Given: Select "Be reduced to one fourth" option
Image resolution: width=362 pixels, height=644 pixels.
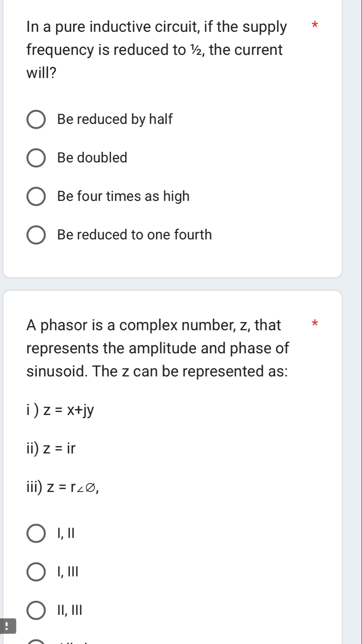Looking at the screenshot, I should click(36, 235).
